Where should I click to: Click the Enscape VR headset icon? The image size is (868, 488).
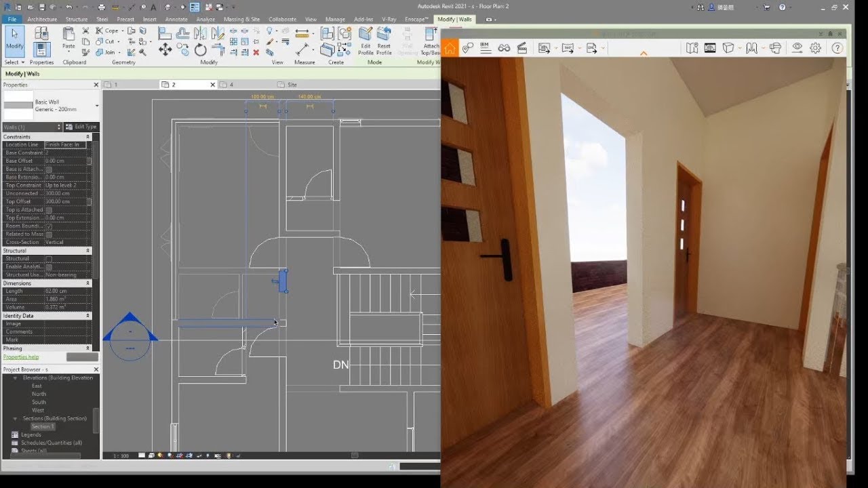point(776,48)
